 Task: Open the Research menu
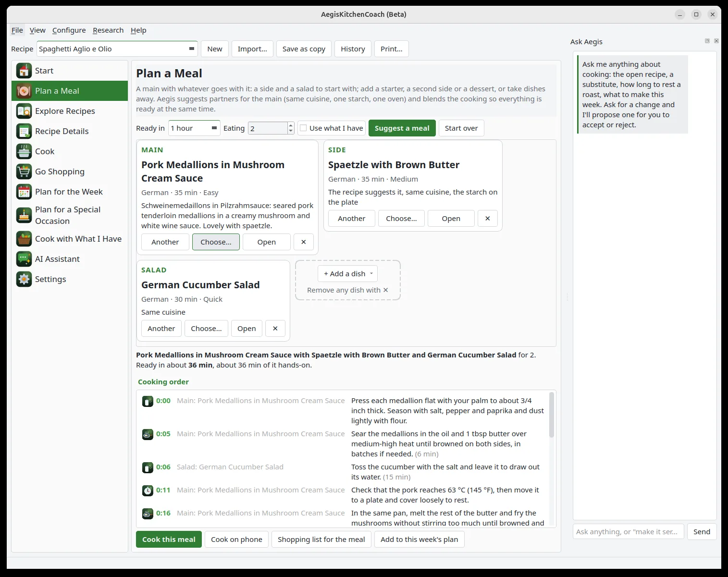click(108, 30)
